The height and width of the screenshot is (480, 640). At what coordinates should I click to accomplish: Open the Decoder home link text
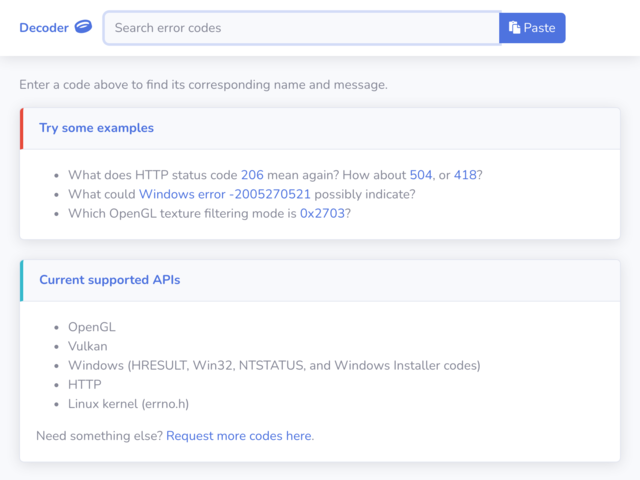pyautogui.click(x=43, y=28)
